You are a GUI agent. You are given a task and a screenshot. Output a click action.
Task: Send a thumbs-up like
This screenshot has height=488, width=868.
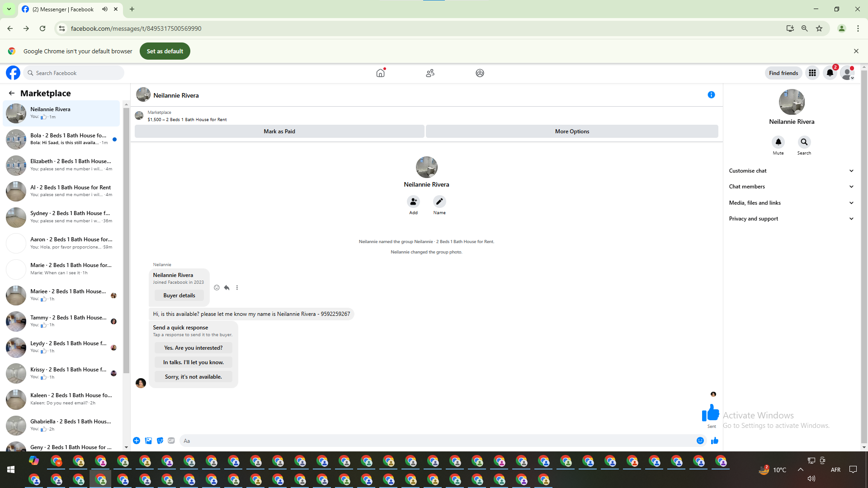pyautogui.click(x=715, y=441)
